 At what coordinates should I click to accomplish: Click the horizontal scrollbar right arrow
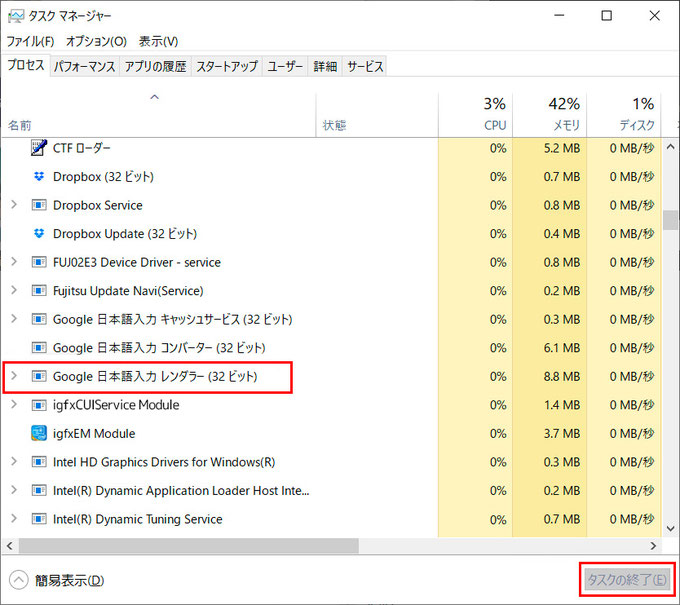tap(653, 546)
